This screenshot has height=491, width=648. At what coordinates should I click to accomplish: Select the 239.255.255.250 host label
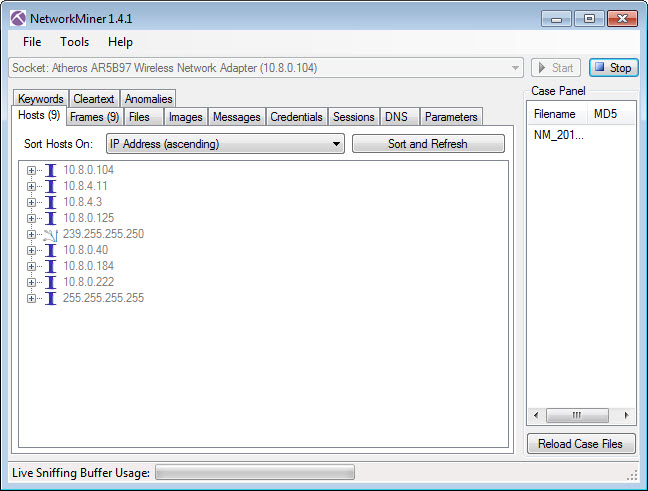[103, 234]
